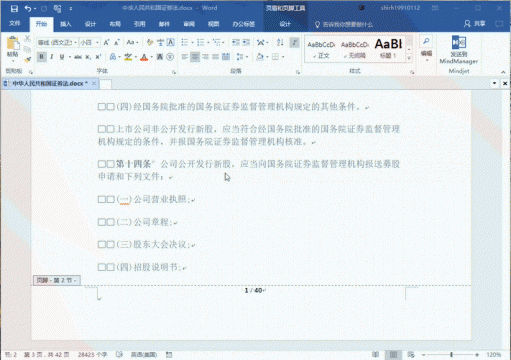This screenshot has height=360, width=511.
Task: Switch to the References tab
Action: coord(140,24)
